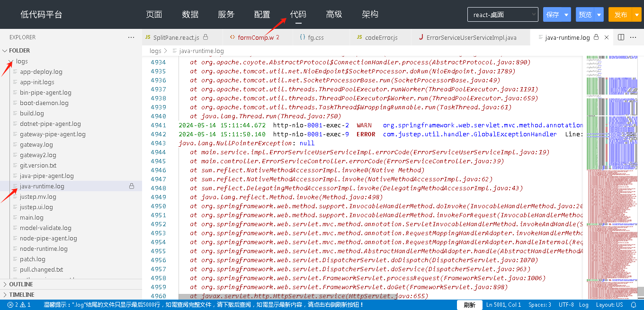Image resolution: width=644 pixels, height=310 pixels.
Task: Open the react-桌面 dropdown selector
Action: pyautogui.click(x=502, y=15)
